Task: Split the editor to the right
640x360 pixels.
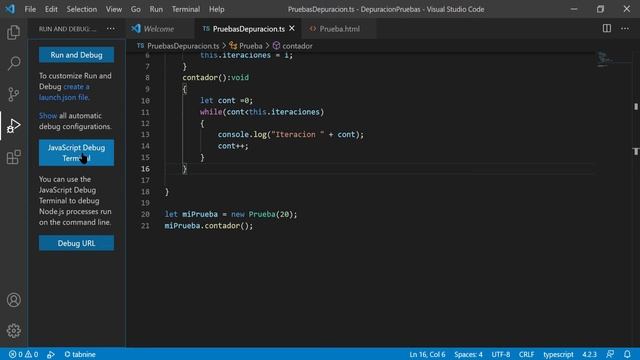Action: pyautogui.click(x=607, y=29)
